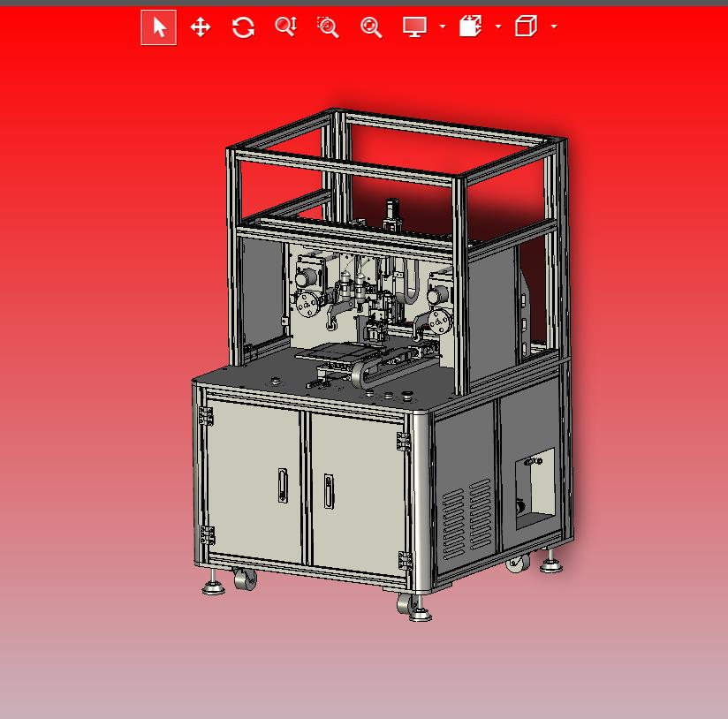Expand the section plane dropdown arrow

click(498, 26)
